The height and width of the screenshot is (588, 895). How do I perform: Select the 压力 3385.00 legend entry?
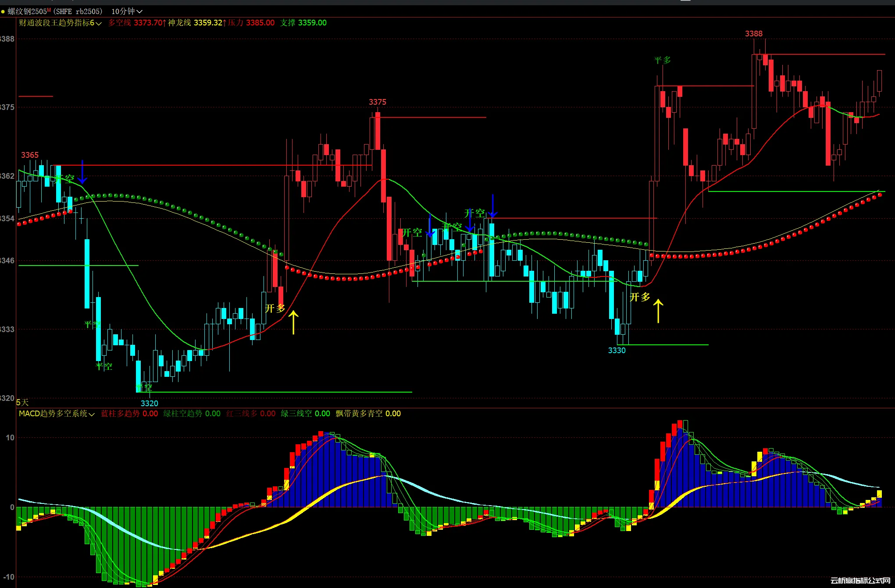251,23
